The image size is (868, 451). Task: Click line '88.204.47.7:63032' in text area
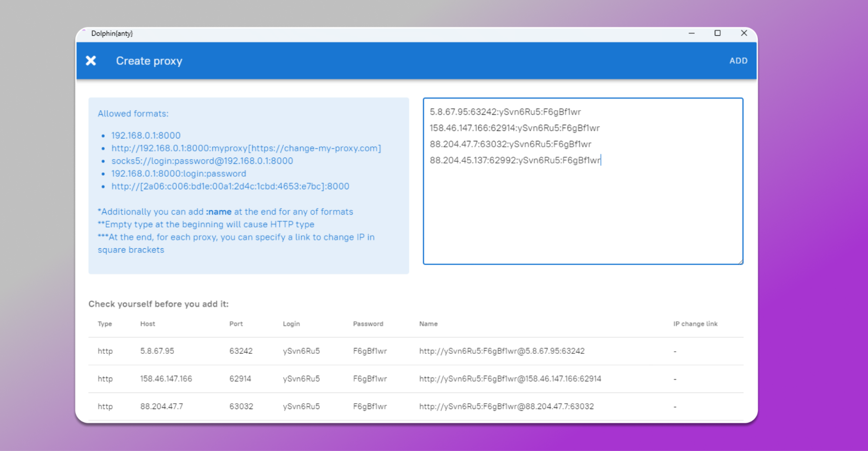[x=510, y=144]
